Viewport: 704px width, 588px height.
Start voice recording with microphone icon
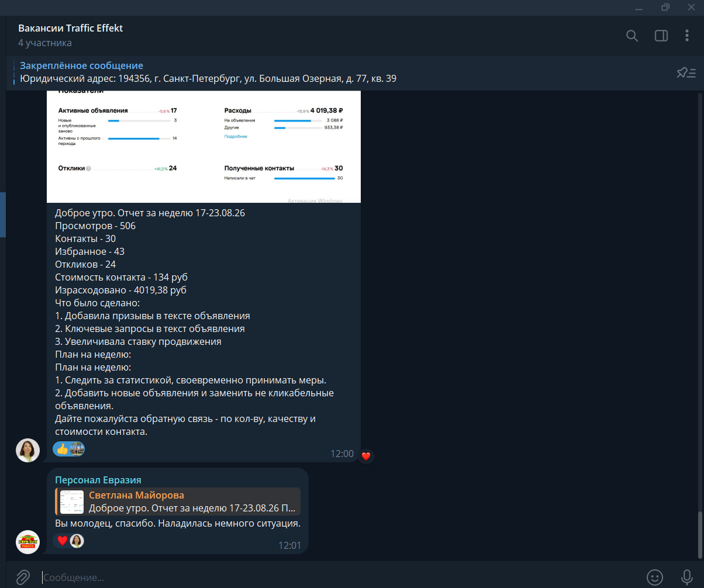point(686,577)
